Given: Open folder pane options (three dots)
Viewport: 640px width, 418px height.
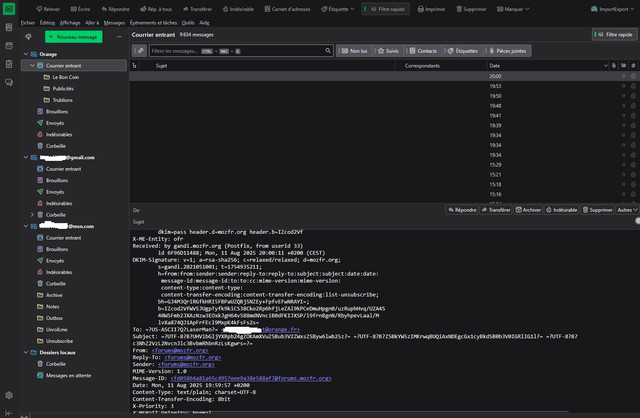Looking at the screenshot, I should coord(119,37).
